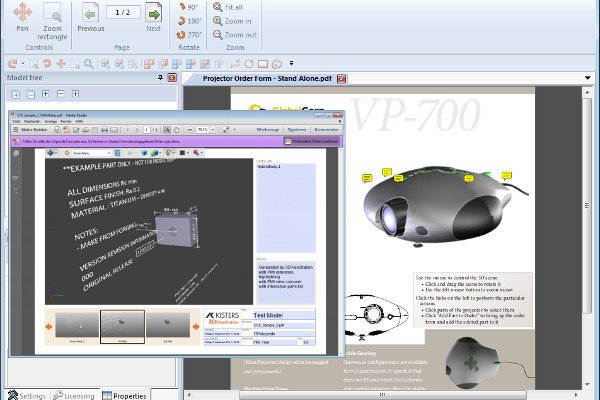Image resolution: width=600 pixels, height=400 pixels.
Task: Click the first plus icon in Model tree toolbar
Action: pyautogui.click(x=15, y=94)
